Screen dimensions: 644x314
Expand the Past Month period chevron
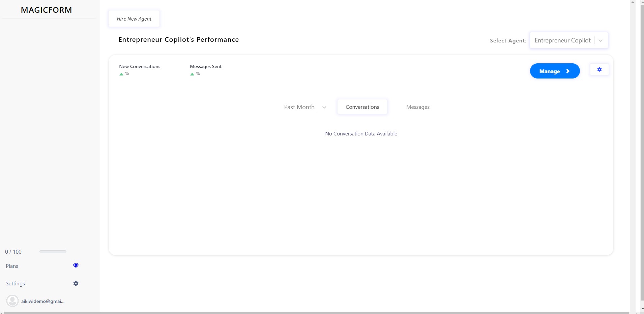(x=324, y=107)
